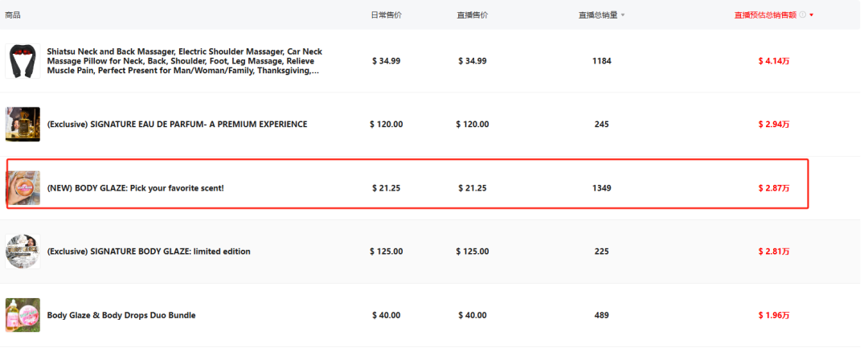Screen dimensions: 868x352
Task: Select the 245 sales volume cell
Action: click(602, 124)
